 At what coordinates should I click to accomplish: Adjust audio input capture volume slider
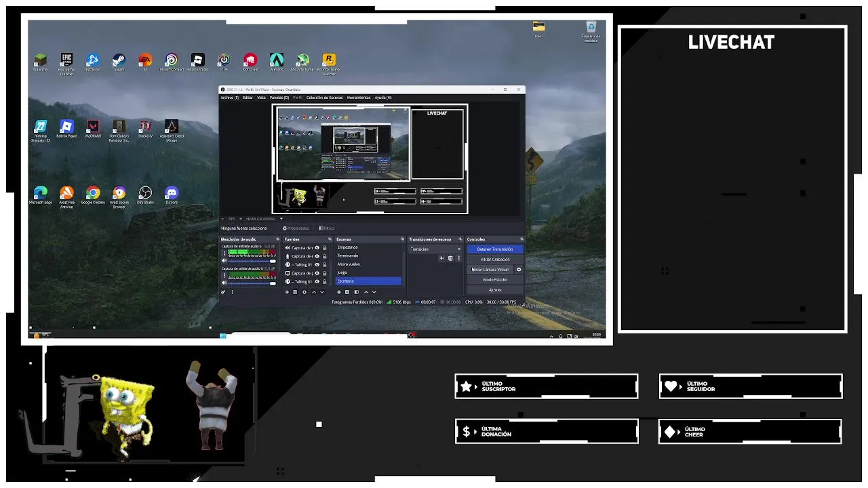[x=252, y=261]
